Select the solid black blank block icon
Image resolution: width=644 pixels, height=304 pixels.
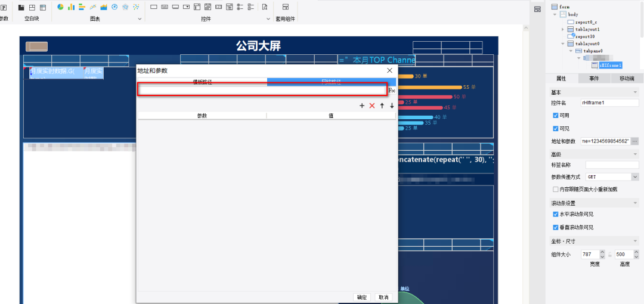point(21,7)
